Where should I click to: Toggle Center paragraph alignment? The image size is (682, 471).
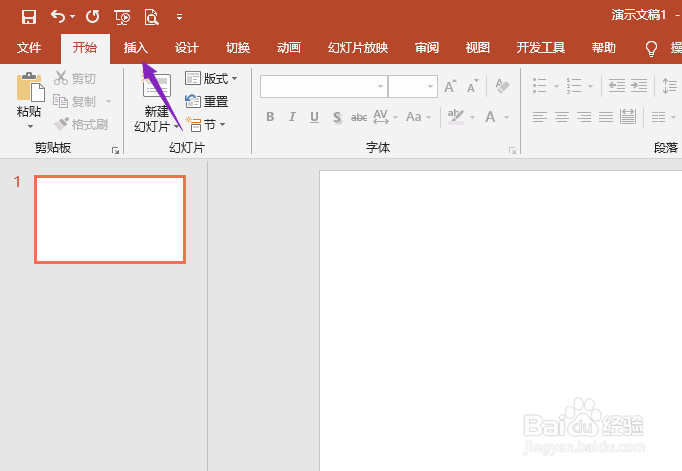[562, 117]
